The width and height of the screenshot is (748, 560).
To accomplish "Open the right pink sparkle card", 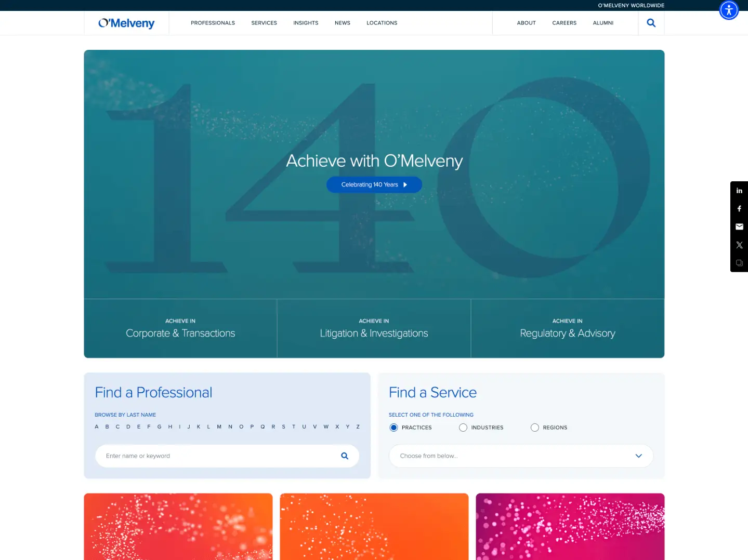I will (570, 526).
